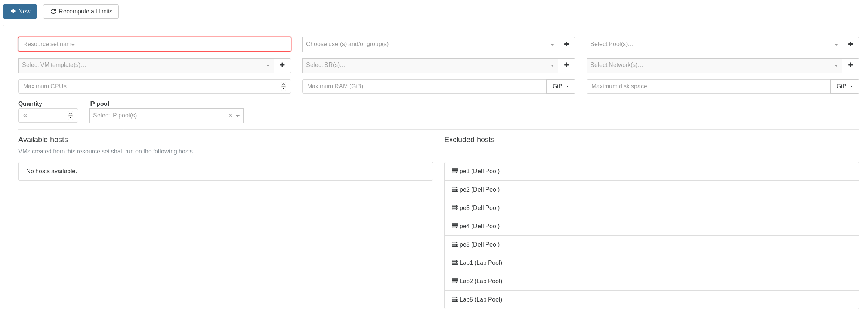The width and height of the screenshot is (868, 315).
Task: Select excluded host pe3 (Dell Pool)
Action: pos(479,208)
